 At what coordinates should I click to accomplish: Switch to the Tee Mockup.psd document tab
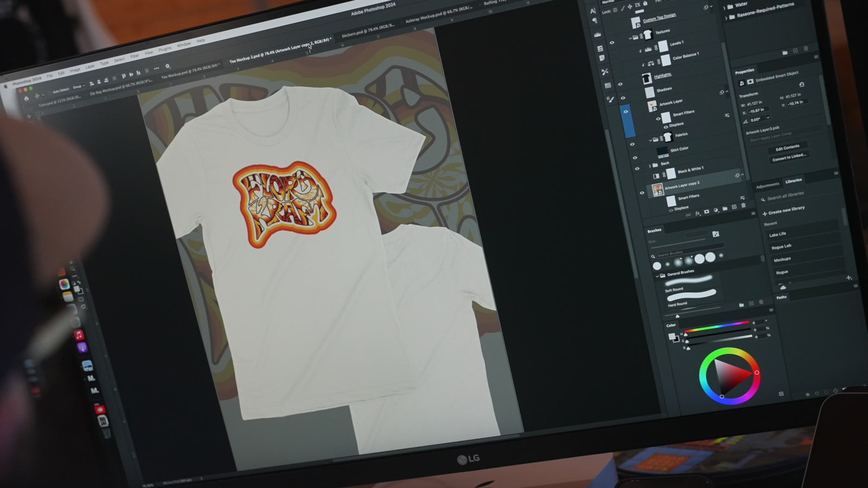(x=189, y=71)
